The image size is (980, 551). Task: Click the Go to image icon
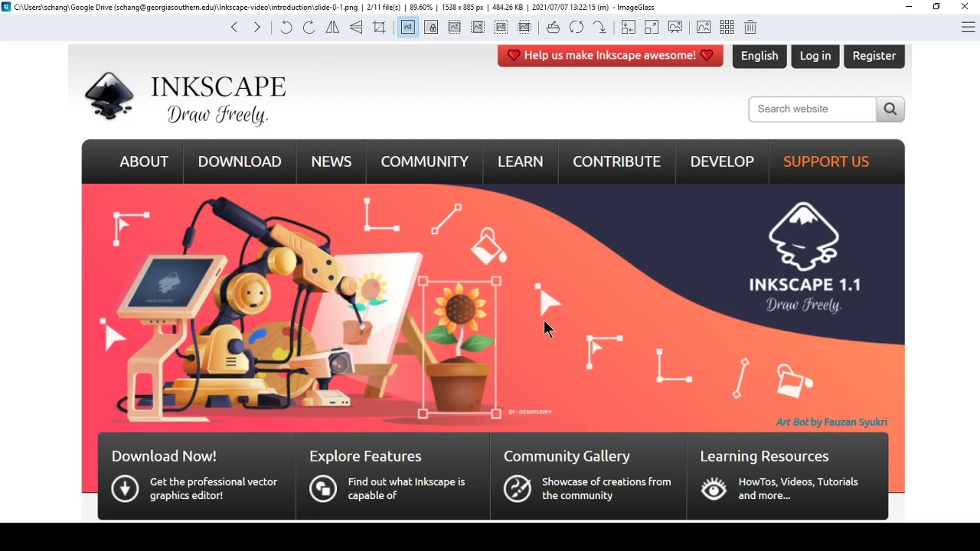click(x=599, y=28)
